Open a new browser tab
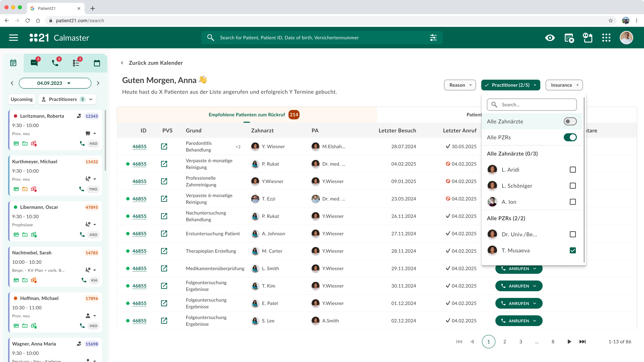Image resolution: width=644 pixels, height=362 pixels. click(x=93, y=8)
